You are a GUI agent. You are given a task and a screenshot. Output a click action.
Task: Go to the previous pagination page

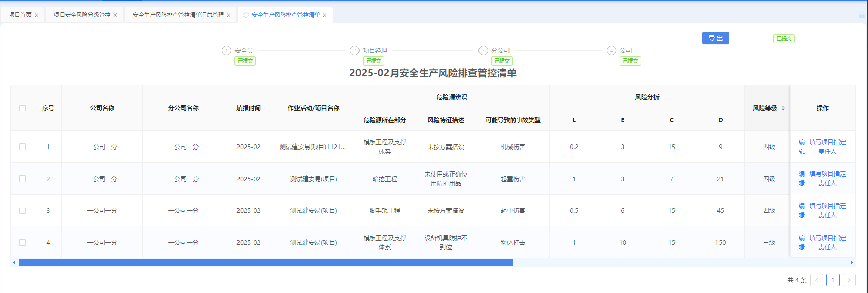pos(817,280)
